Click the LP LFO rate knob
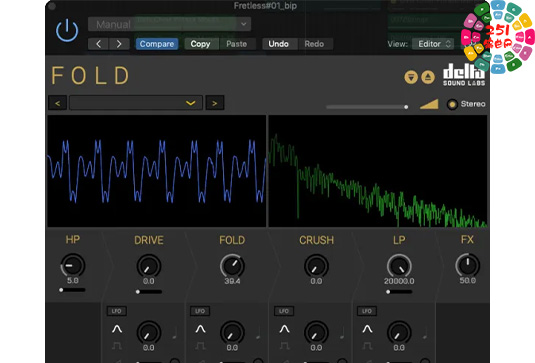 (399, 333)
